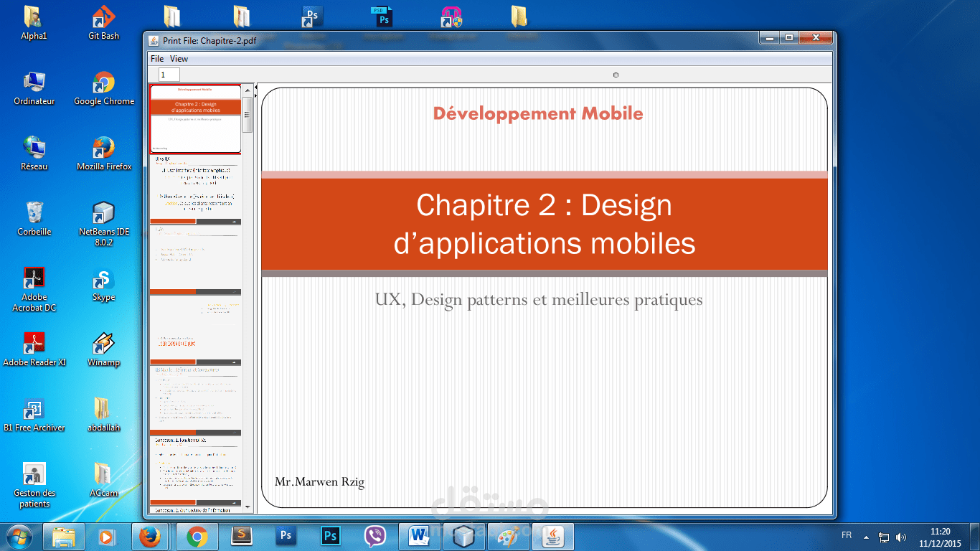Select the Mozilla Firefox desktop shortcut

click(x=104, y=154)
